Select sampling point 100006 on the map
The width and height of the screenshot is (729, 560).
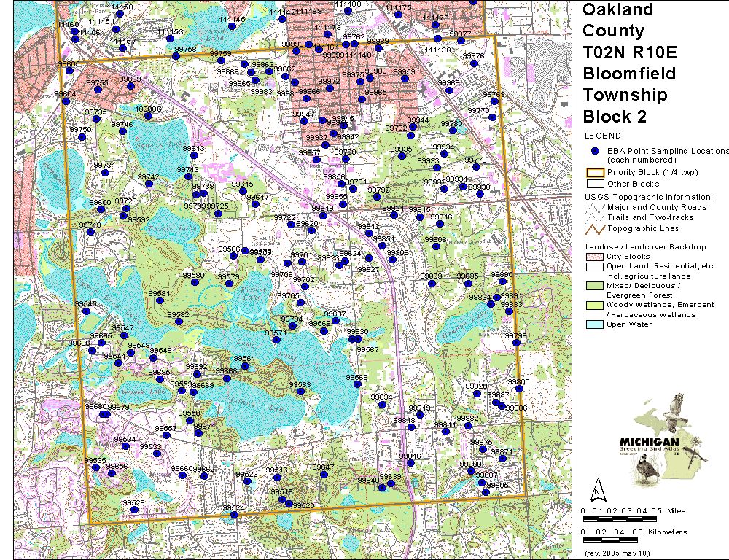click(148, 116)
